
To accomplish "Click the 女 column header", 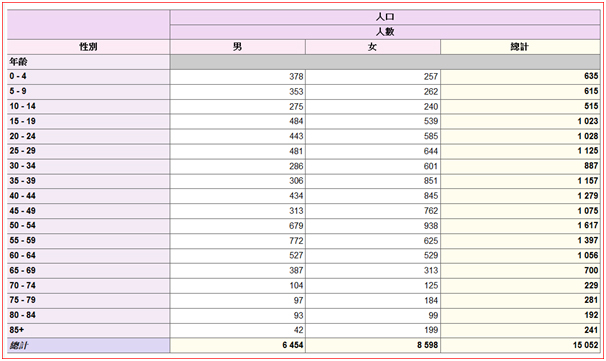I will click(x=373, y=47).
